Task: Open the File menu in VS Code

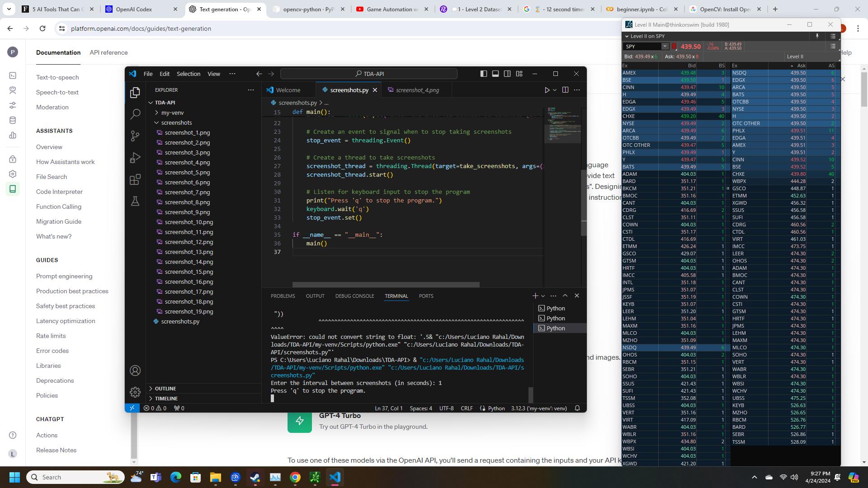Action: [148, 74]
